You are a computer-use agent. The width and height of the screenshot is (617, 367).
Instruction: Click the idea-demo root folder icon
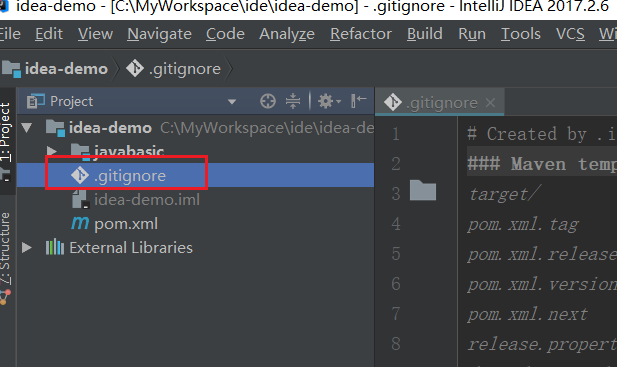[55, 128]
